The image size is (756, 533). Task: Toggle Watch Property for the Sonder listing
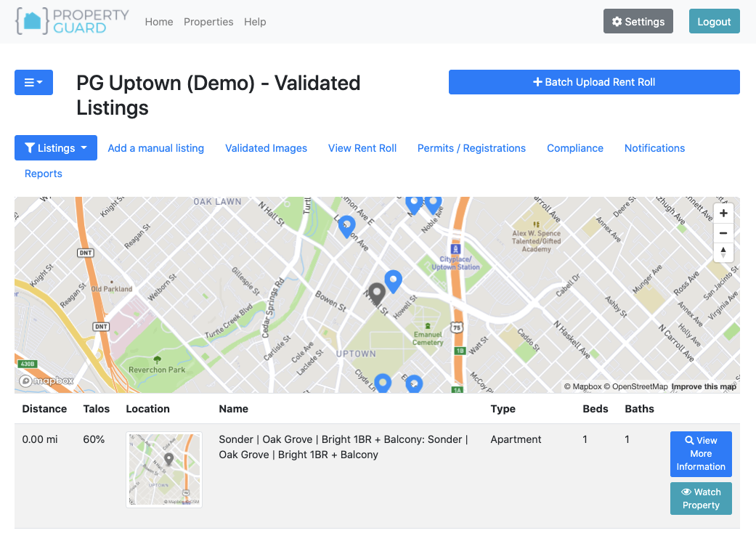click(700, 498)
